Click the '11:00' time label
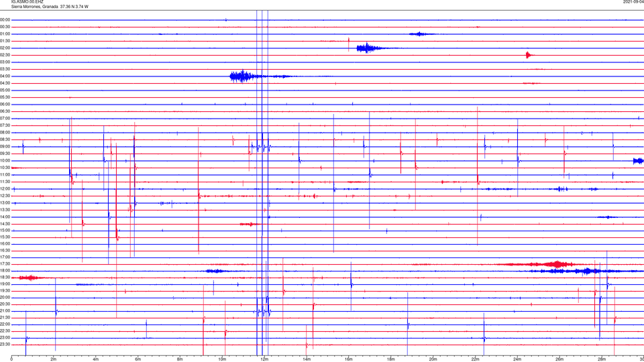 click(5, 174)
